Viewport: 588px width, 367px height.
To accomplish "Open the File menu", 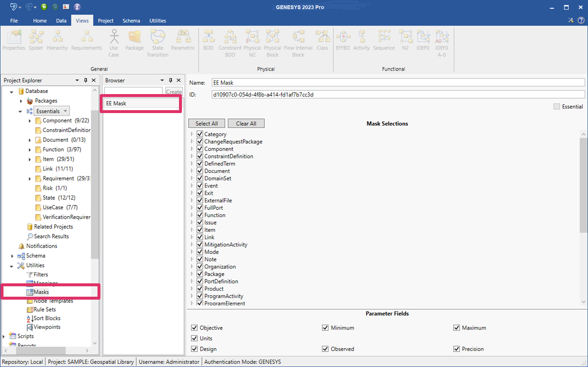I will tap(14, 21).
